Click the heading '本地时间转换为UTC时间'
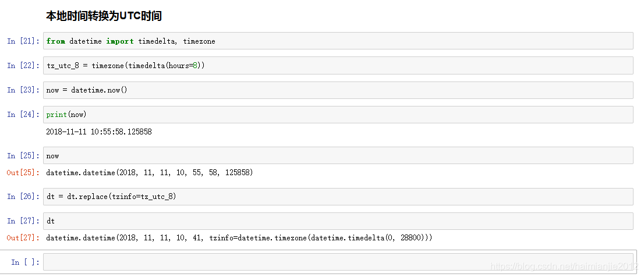The image size is (644, 277). click(x=104, y=16)
